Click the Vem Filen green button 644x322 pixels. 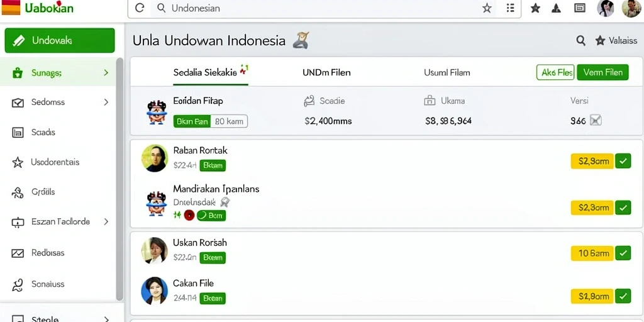pos(602,72)
